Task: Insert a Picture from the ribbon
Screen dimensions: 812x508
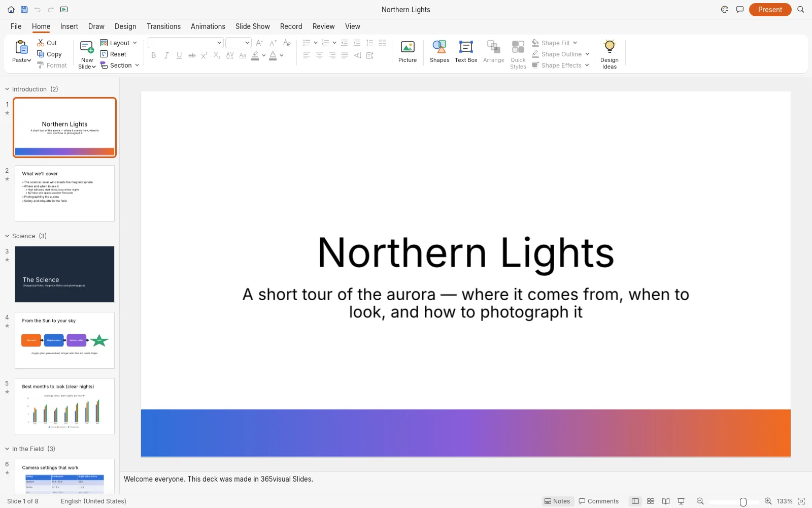Action: point(408,52)
